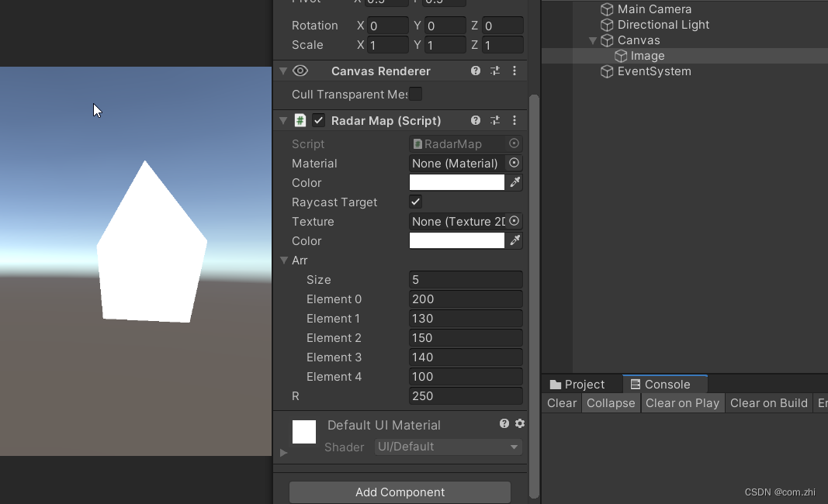Viewport: 828px width, 504px height.
Task: Edit Element 3 value 140
Action: coord(466,357)
